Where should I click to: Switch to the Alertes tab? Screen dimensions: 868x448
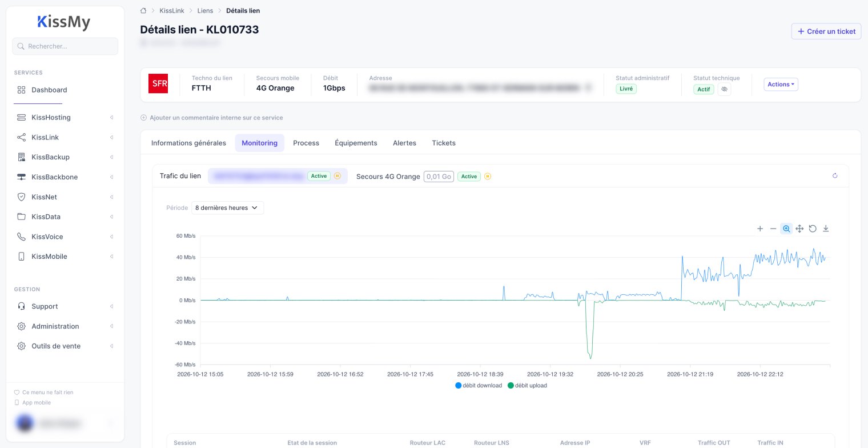[x=404, y=143]
